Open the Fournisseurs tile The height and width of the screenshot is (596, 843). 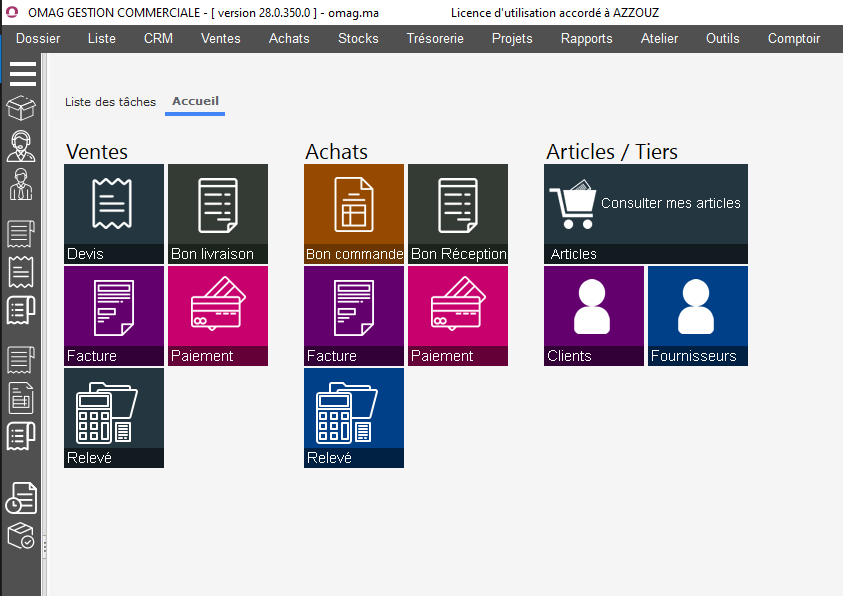[x=698, y=316]
